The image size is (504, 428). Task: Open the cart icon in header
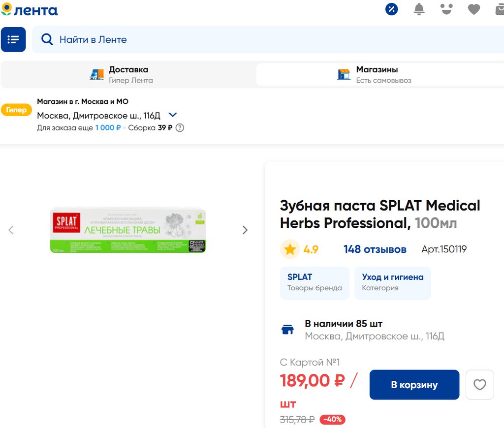click(x=500, y=9)
